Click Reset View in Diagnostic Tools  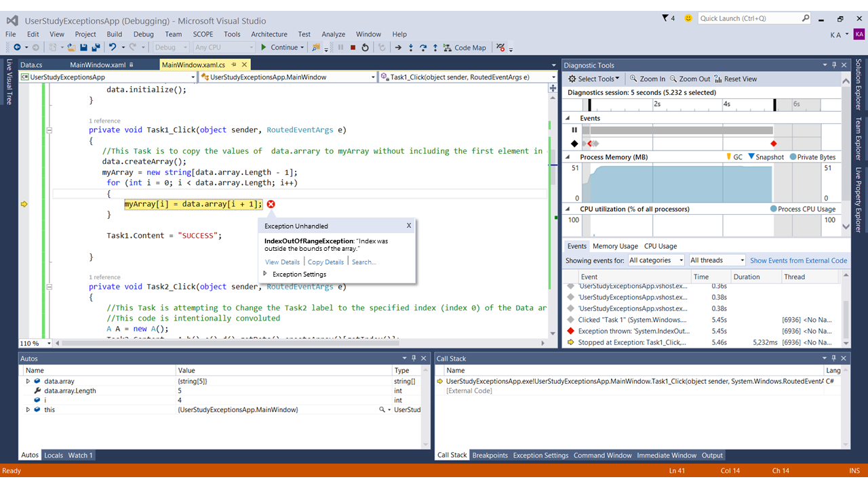[736, 79]
